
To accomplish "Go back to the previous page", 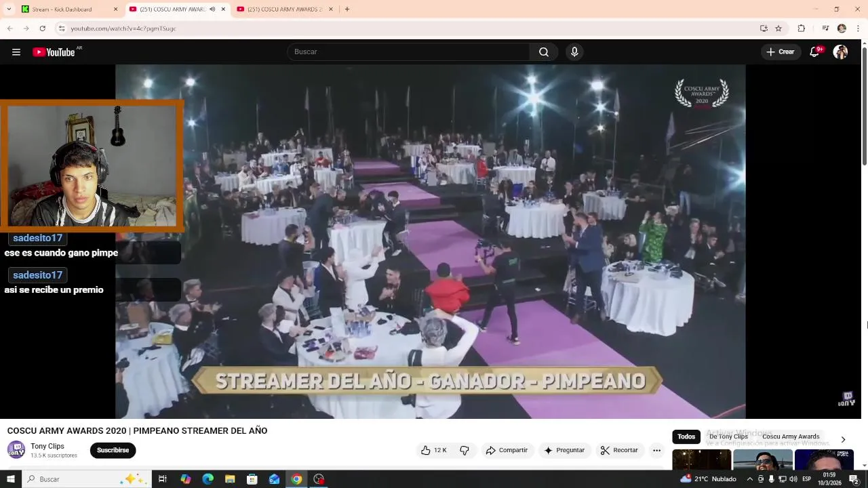I will tap(9, 28).
